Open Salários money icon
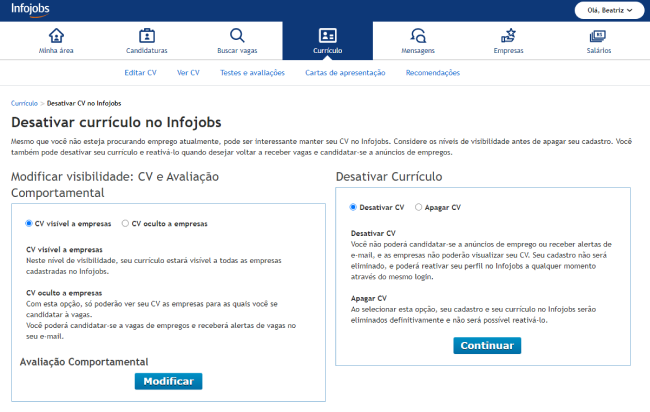Viewport: 650px width, 412px height. point(597,35)
